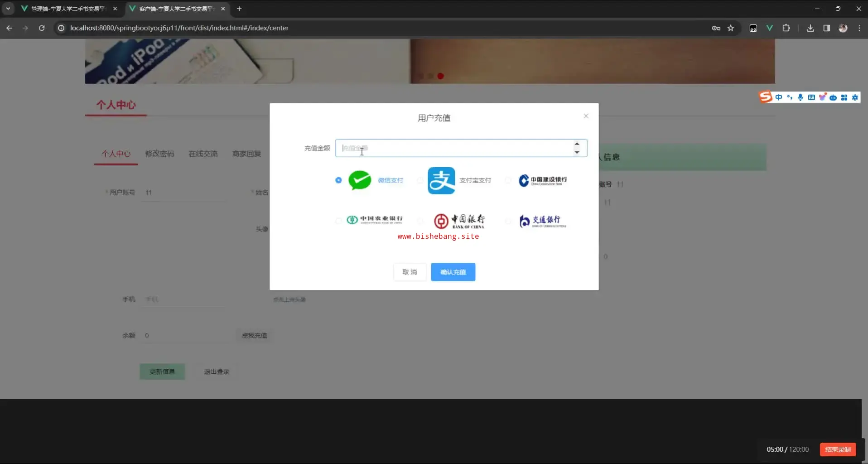Select the radio button beside 支付宝支付

(420, 180)
